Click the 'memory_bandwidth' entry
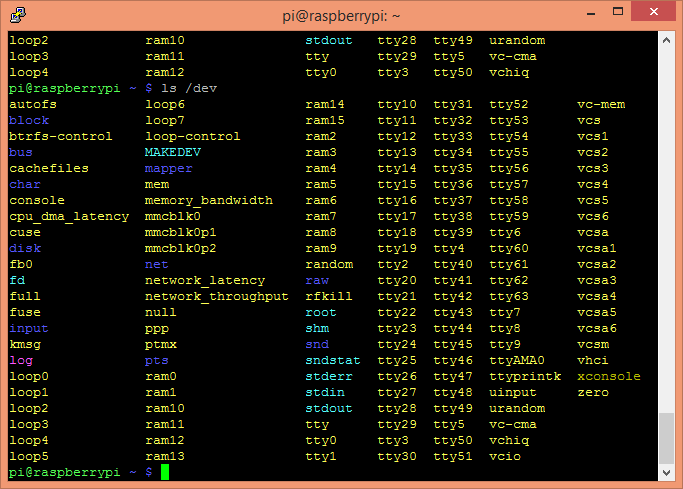The image size is (683, 489). (x=209, y=200)
